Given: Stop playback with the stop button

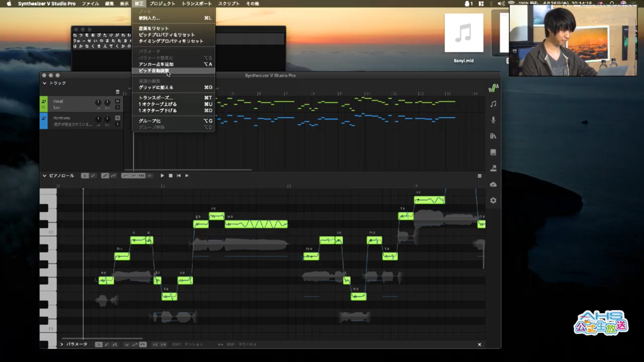Looking at the screenshot, I should [x=171, y=176].
